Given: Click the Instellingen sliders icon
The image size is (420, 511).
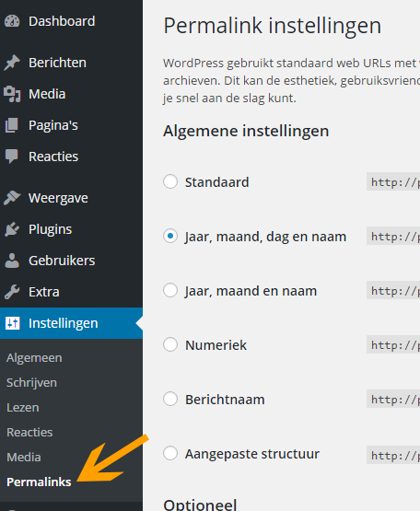Looking at the screenshot, I should 12,323.
